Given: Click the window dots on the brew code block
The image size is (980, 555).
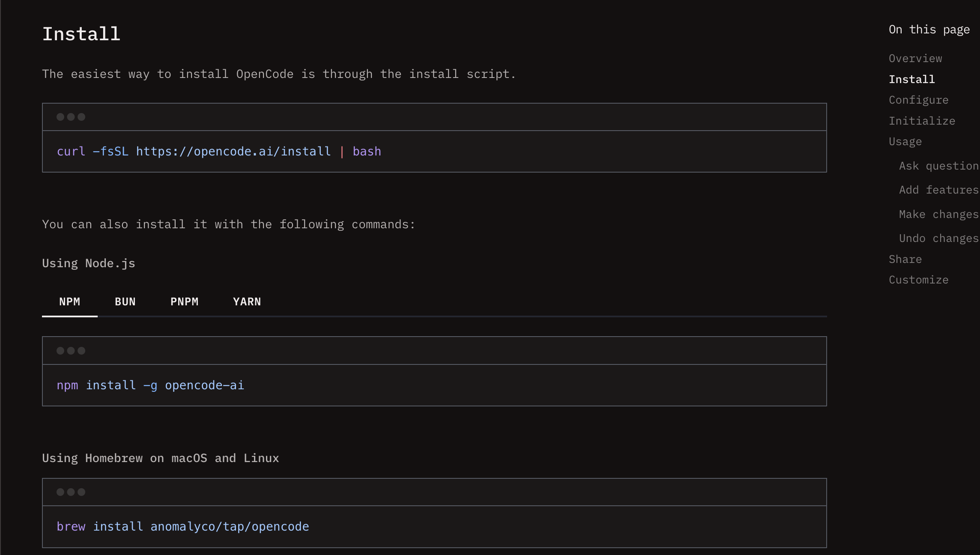Looking at the screenshot, I should click(x=71, y=492).
